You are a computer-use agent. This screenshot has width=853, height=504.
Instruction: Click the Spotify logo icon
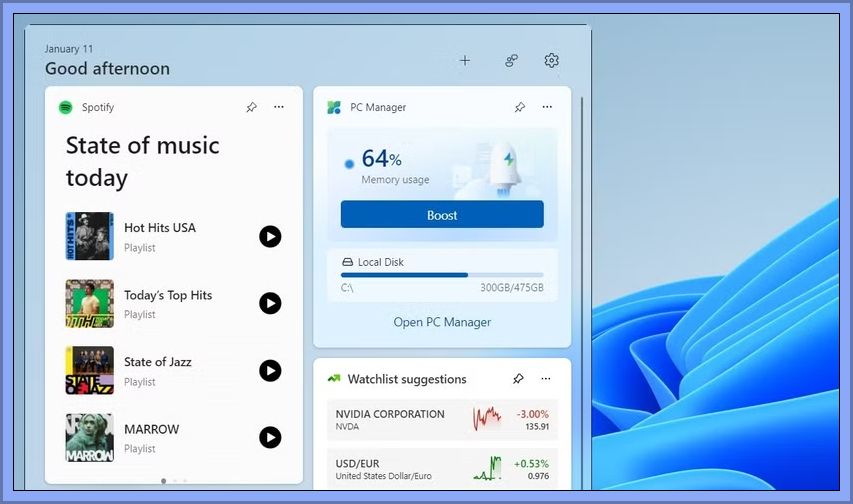(66, 107)
